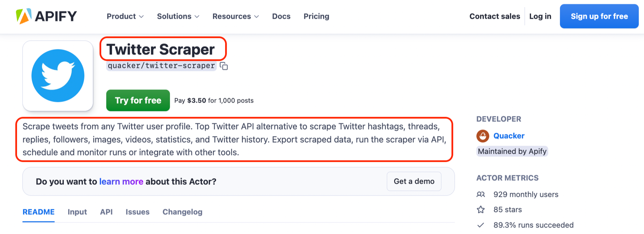
Task: Open the Resources dropdown menu
Action: (x=235, y=16)
